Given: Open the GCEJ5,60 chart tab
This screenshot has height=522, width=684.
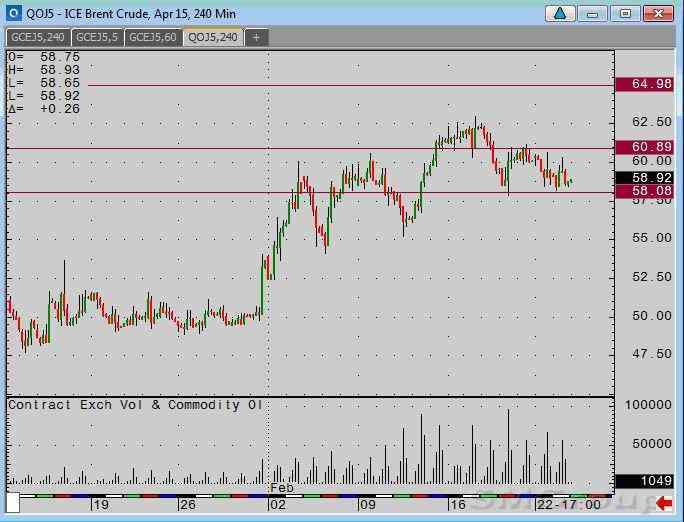Looking at the screenshot, I should (x=153, y=38).
